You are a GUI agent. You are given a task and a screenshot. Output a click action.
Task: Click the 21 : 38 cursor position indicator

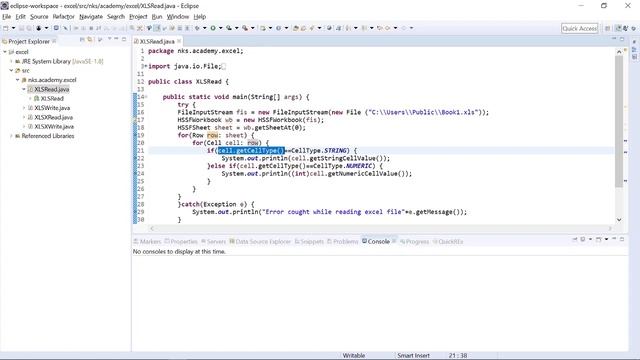pos(458,356)
